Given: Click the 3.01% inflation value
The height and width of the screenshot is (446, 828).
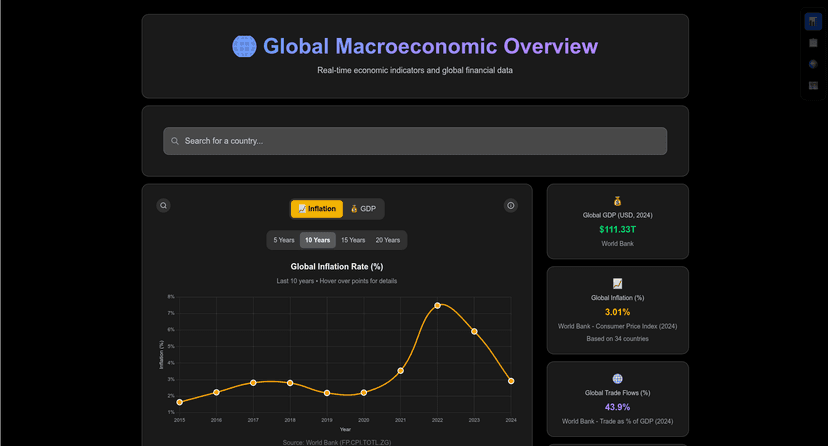Looking at the screenshot, I should (x=617, y=312).
